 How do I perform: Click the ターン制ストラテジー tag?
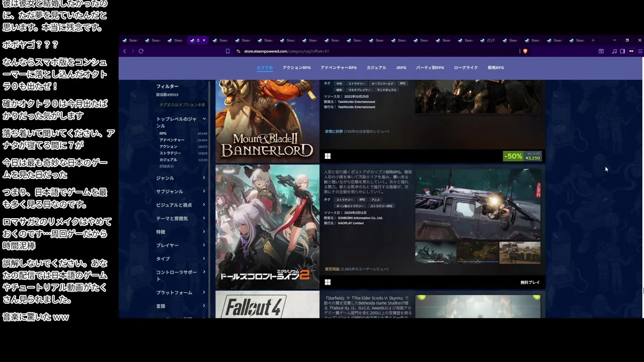tap(350, 206)
